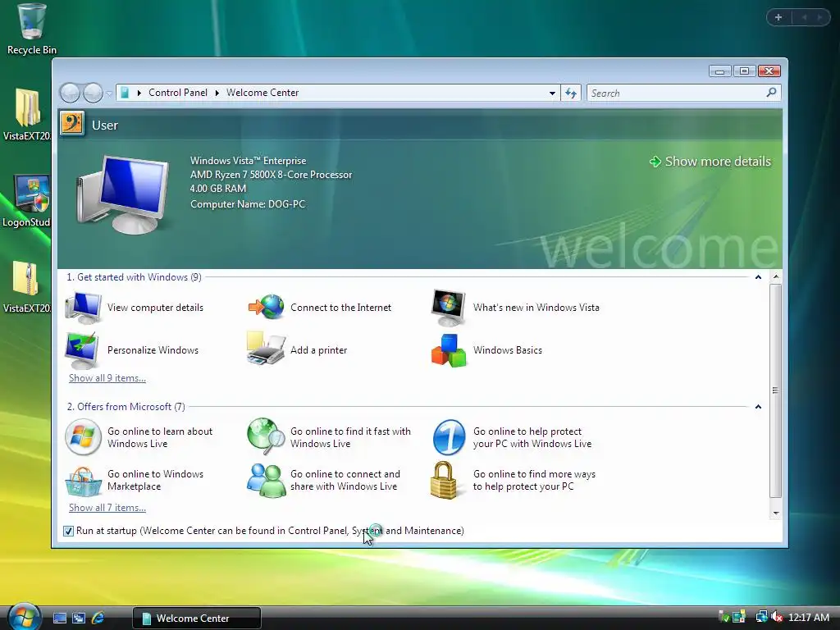Click the search magnifier icon

coord(771,93)
